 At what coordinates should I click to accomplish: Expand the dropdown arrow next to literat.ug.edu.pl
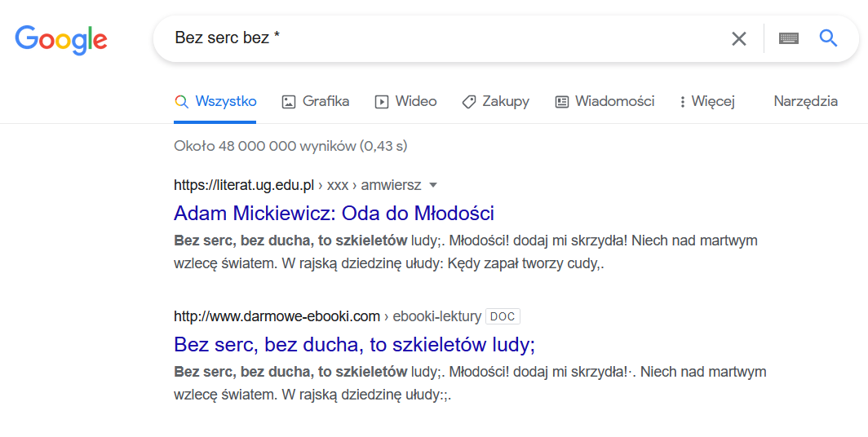click(433, 185)
